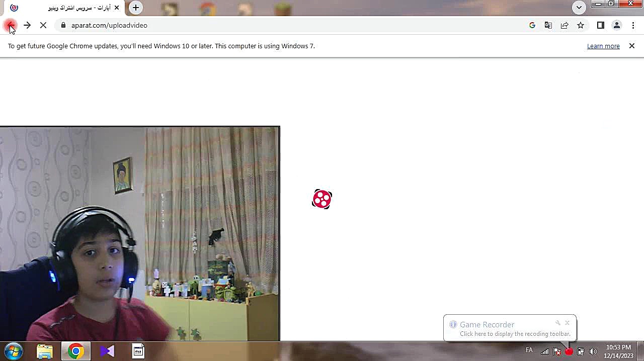Click the webcam overlay video
The height and width of the screenshot is (361, 644).
click(x=140, y=234)
